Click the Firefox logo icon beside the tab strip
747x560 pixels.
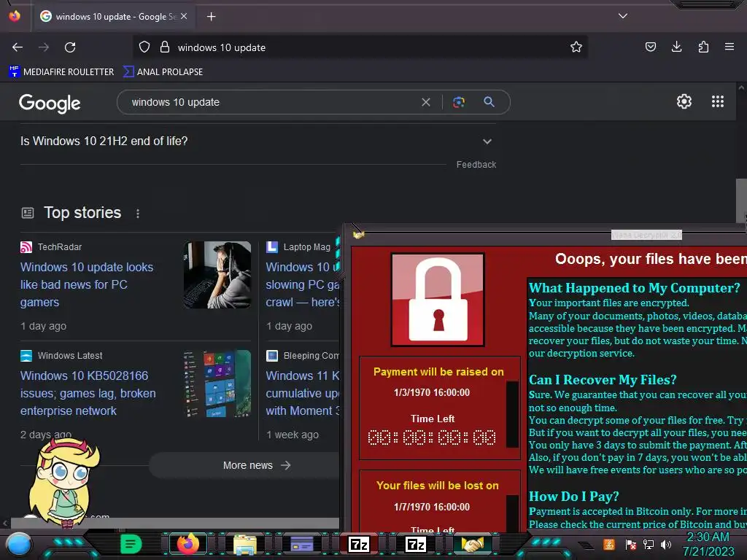coord(15,16)
